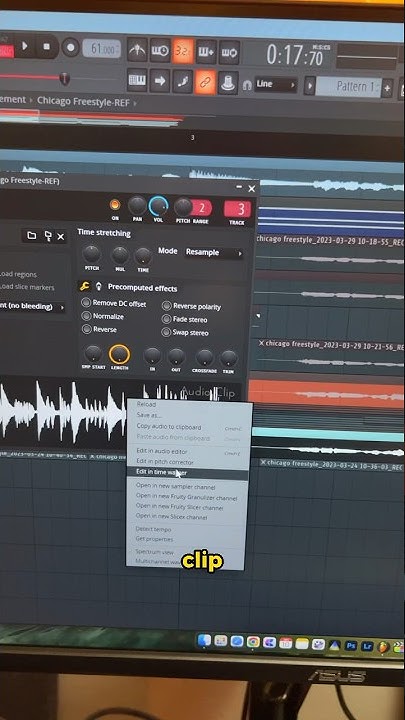Click the lightbulb icon by Precomputed effects
This screenshot has width=405, height=720.
click(x=98, y=287)
